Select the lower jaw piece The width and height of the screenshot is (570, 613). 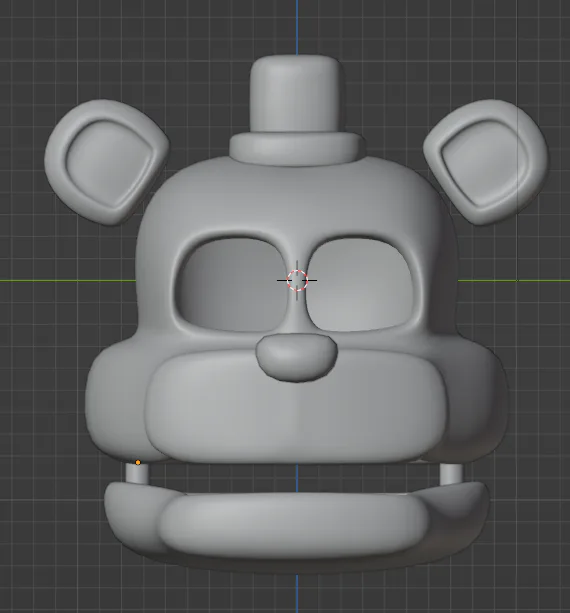tap(296, 526)
